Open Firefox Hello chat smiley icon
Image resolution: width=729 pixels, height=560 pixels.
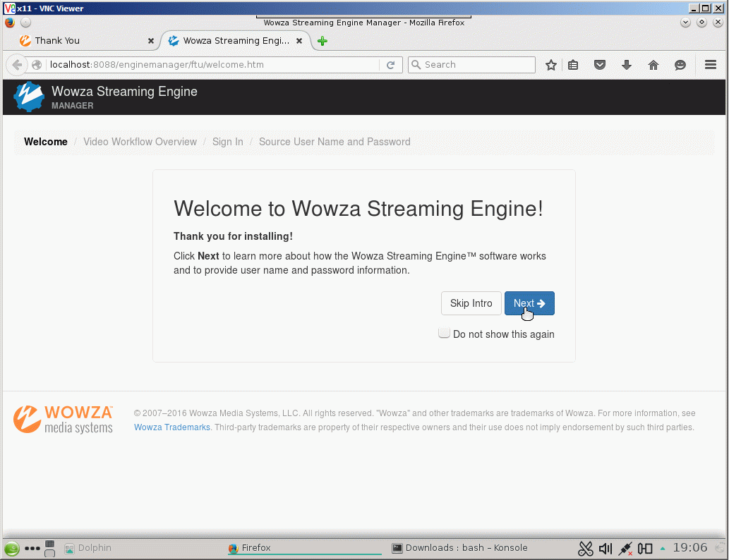click(680, 65)
